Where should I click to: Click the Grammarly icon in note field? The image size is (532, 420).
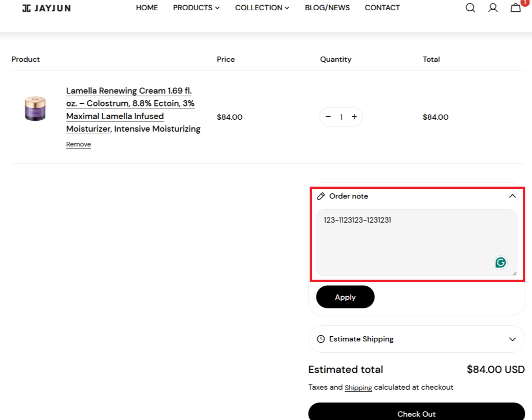coord(500,263)
